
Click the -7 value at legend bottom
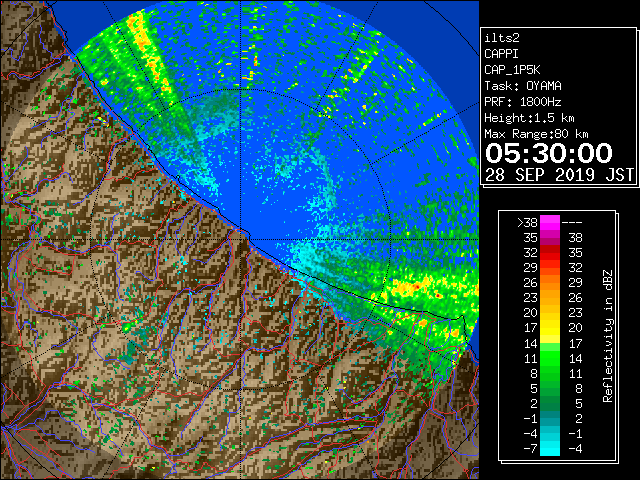coord(530,449)
